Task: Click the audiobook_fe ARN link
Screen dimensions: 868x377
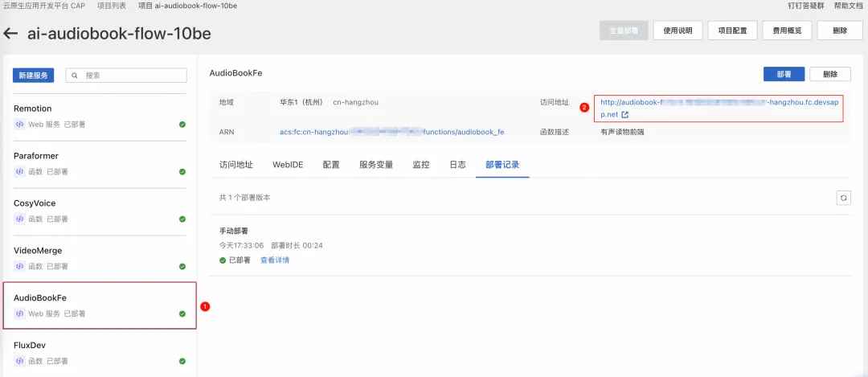Action: [x=392, y=132]
